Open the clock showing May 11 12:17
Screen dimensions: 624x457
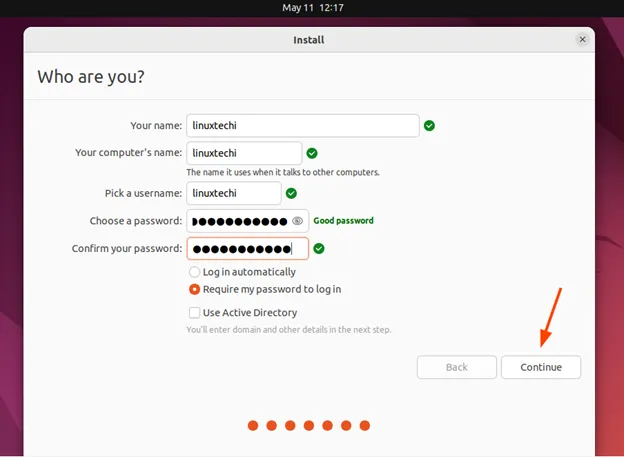[312, 8]
